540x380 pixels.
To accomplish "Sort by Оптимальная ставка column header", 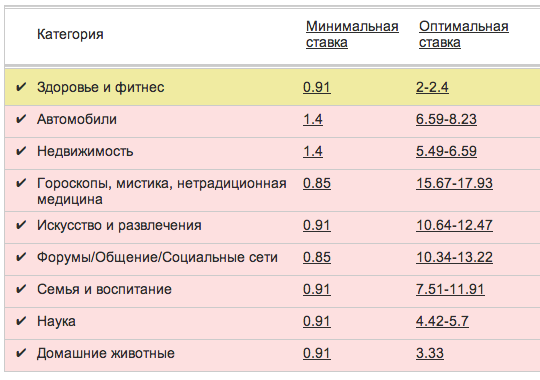I will [x=464, y=34].
